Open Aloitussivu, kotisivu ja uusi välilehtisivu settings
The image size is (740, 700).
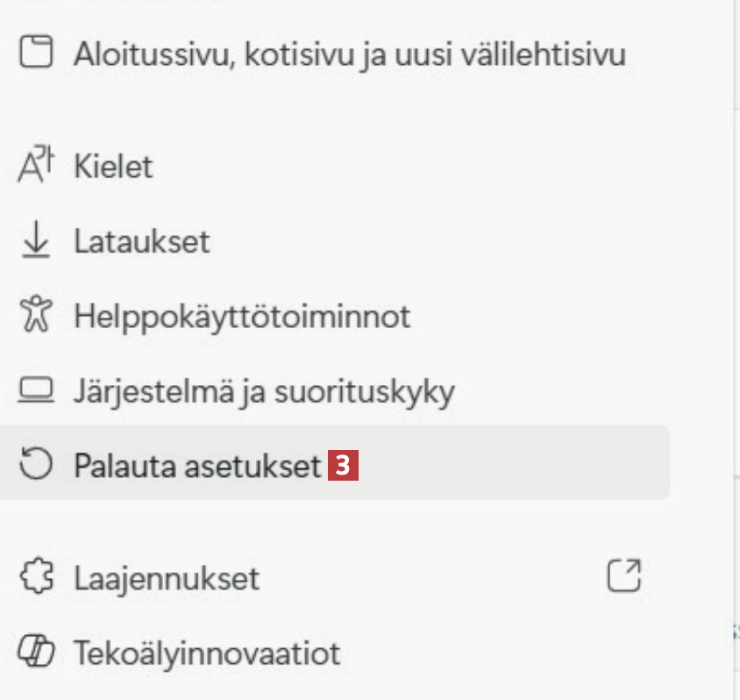click(x=350, y=55)
